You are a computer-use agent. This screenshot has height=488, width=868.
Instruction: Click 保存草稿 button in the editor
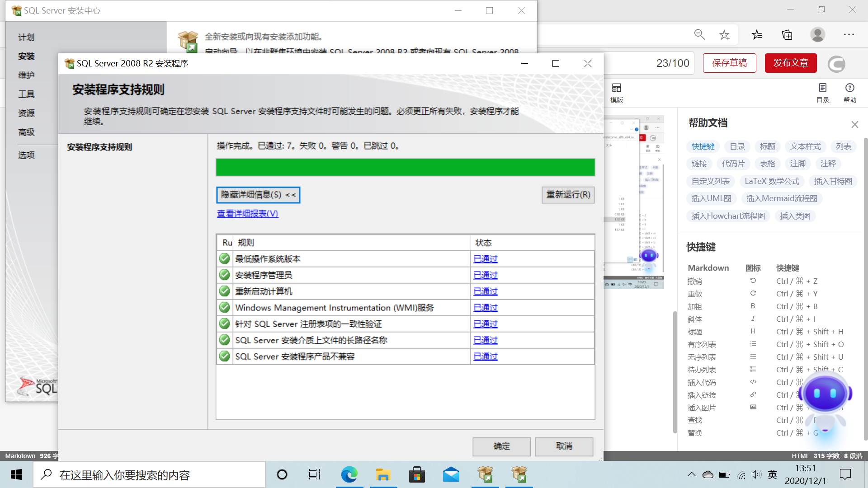coord(730,63)
